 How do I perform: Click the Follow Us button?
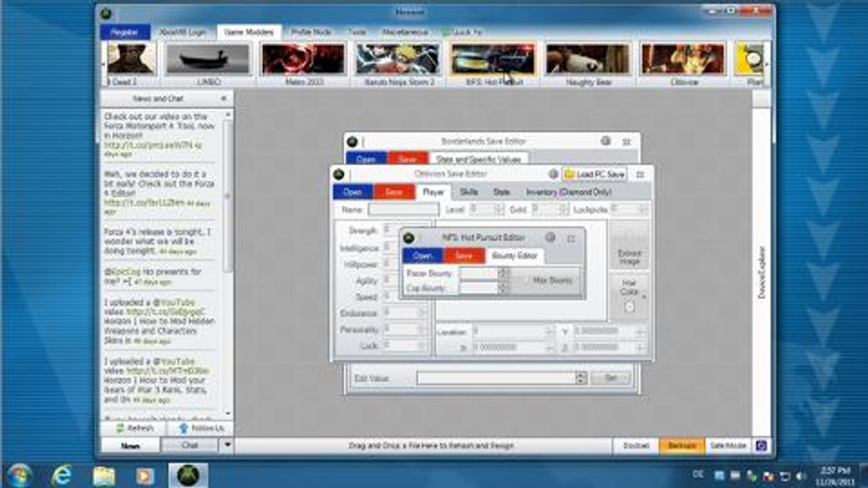click(200, 428)
